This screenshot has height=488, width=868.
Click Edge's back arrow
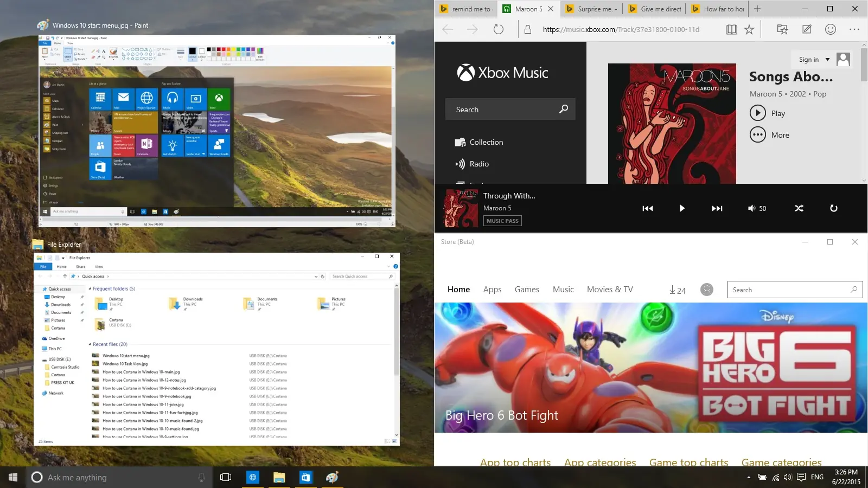point(448,29)
